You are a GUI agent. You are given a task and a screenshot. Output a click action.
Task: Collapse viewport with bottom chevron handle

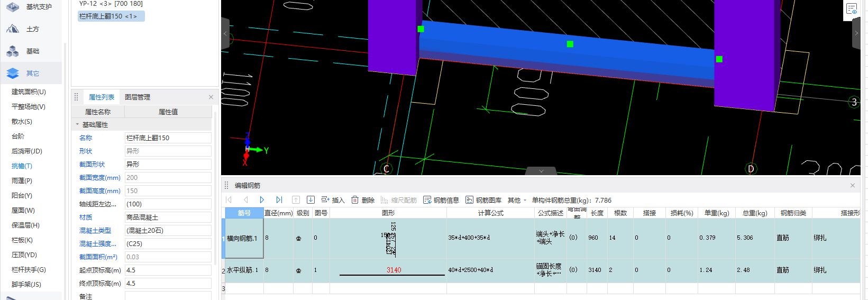click(541, 171)
